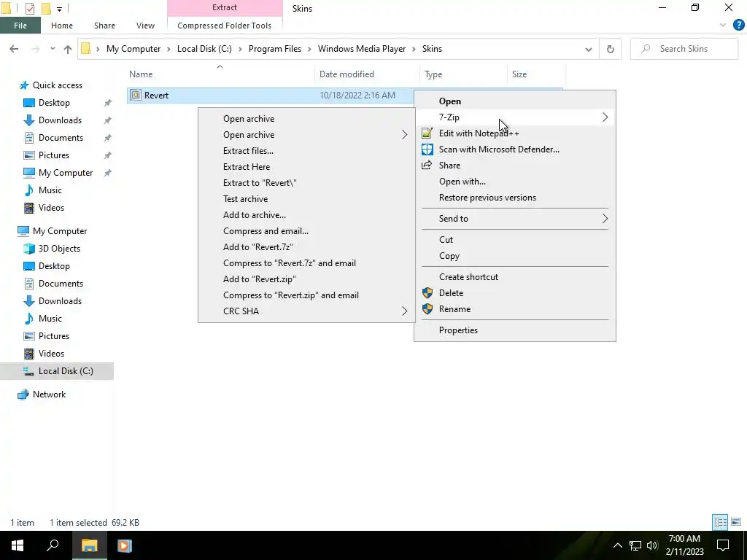Switch to large thumbnails view icon
Screen dimensions: 747x560
[x=736, y=522]
